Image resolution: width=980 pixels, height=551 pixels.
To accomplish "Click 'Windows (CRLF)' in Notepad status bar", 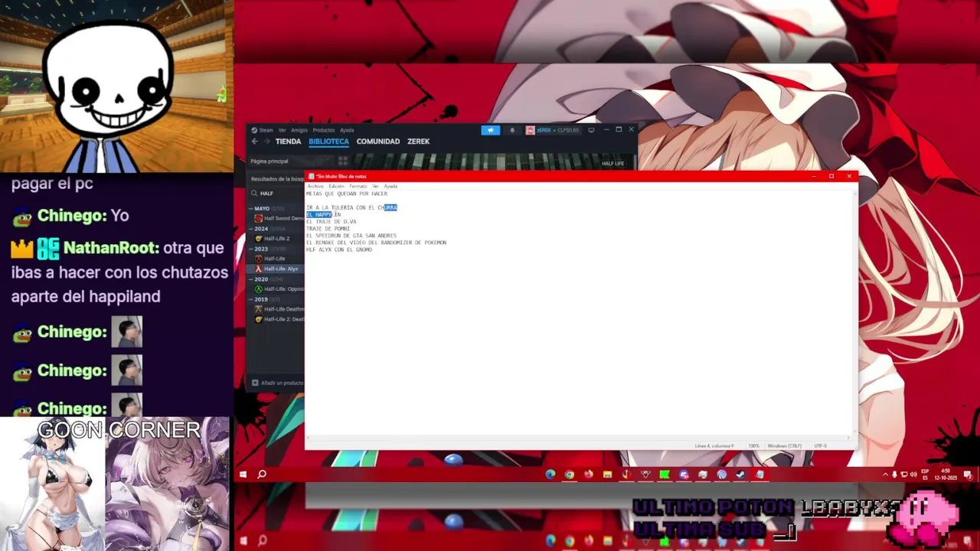I will [785, 445].
